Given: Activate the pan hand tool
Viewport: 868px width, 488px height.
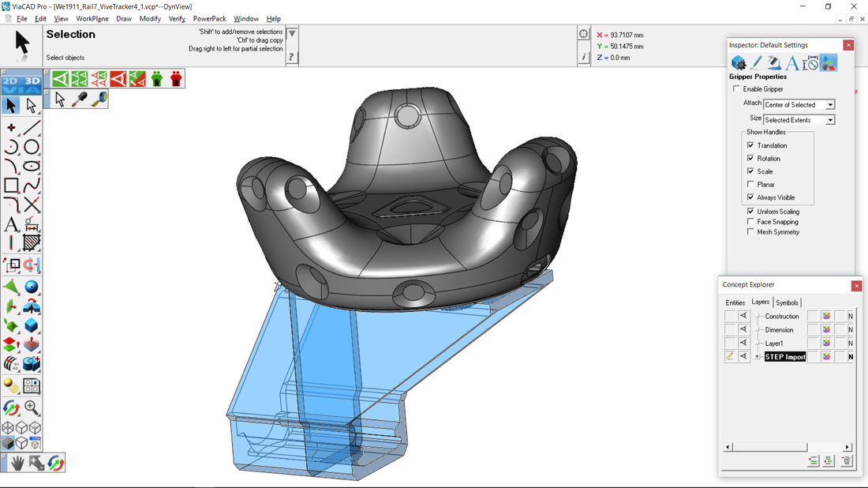Looking at the screenshot, I should (x=17, y=463).
